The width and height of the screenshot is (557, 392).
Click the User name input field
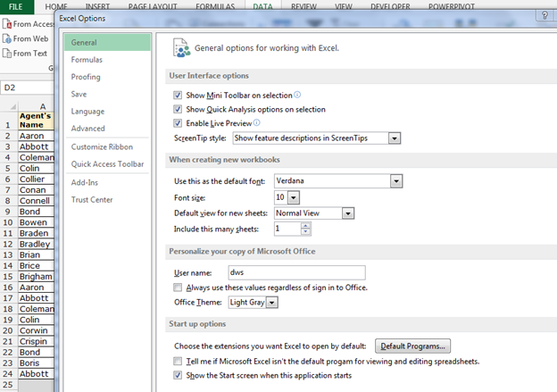pyautogui.click(x=296, y=272)
